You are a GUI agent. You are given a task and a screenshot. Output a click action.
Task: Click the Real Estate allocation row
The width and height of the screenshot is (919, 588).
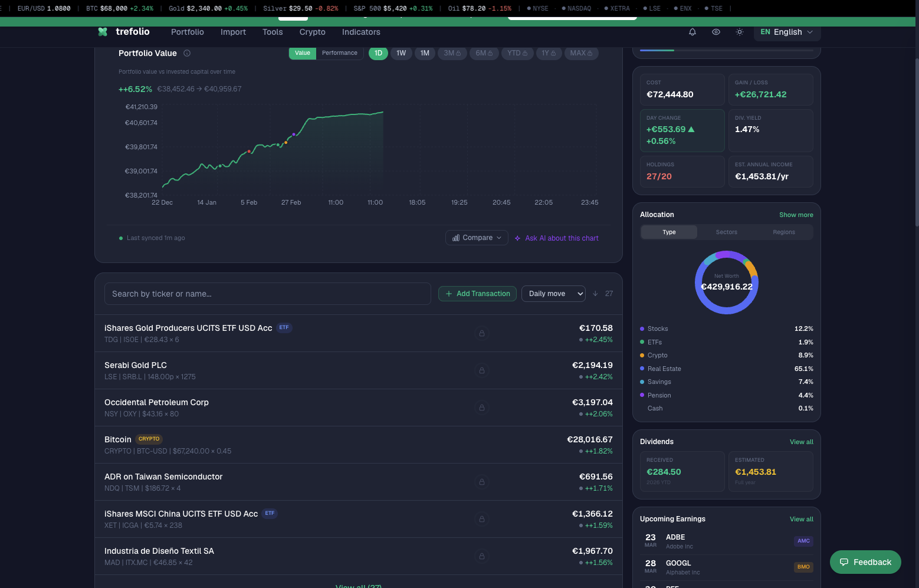tap(727, 369)
